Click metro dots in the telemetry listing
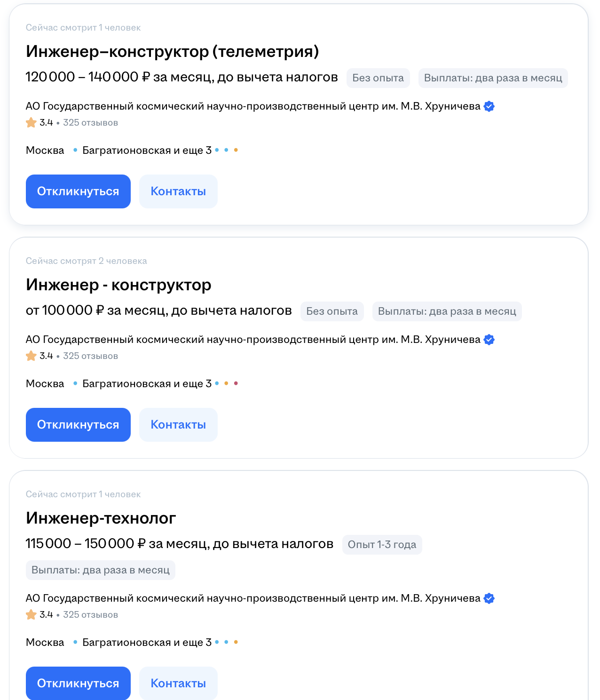The height and width of the screenshot is (700, 600). click(226, 150)
